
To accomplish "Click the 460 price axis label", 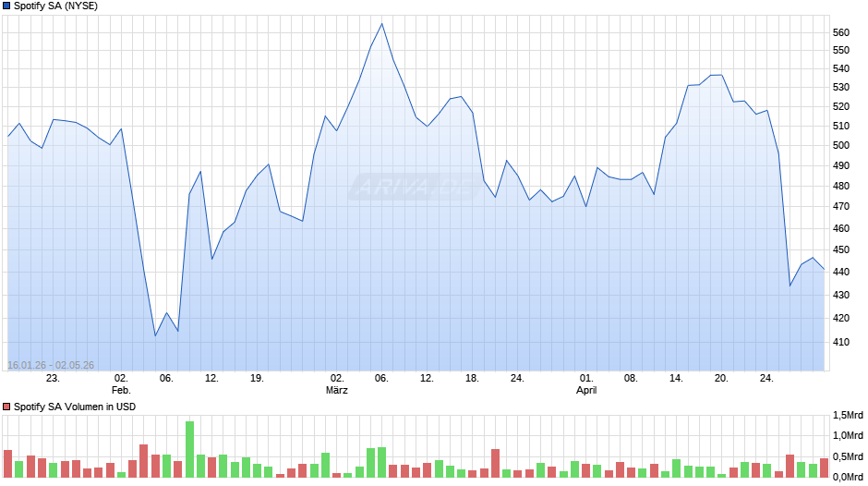I will click(841, 228).
